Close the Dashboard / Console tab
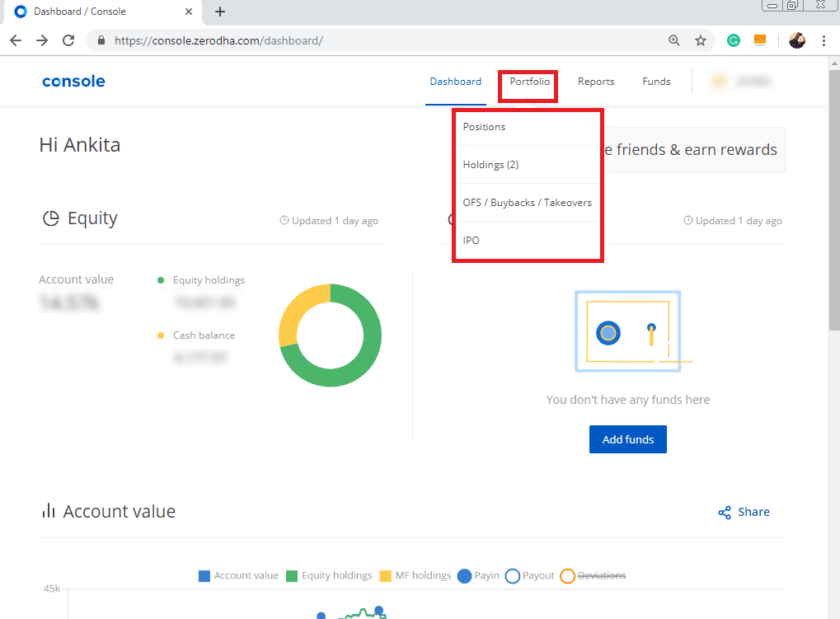Image resolution: width=840 pixels, height=619 pixels. click(189, 12)
